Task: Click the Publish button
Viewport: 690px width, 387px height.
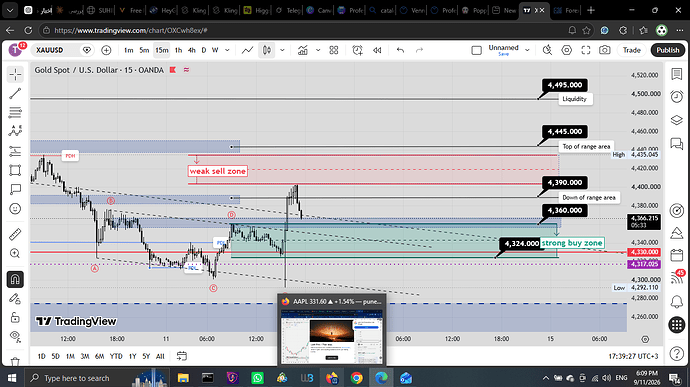Action: [x=668, y=50]
